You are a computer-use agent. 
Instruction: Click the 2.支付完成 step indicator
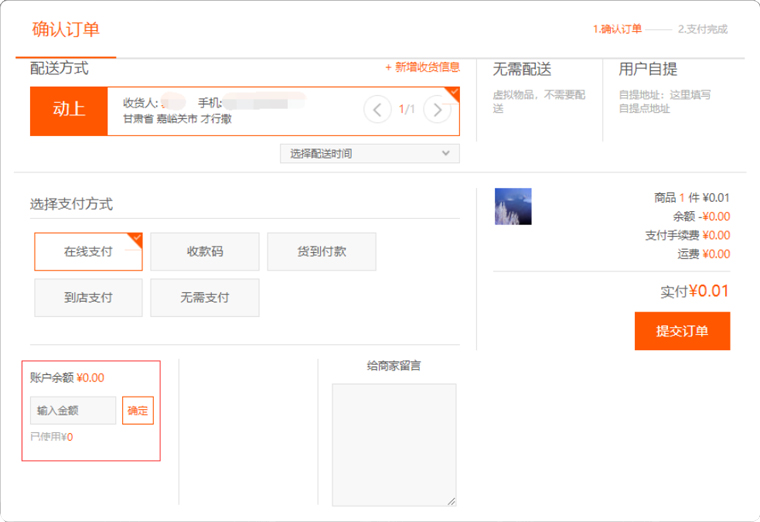click(702, 29)
